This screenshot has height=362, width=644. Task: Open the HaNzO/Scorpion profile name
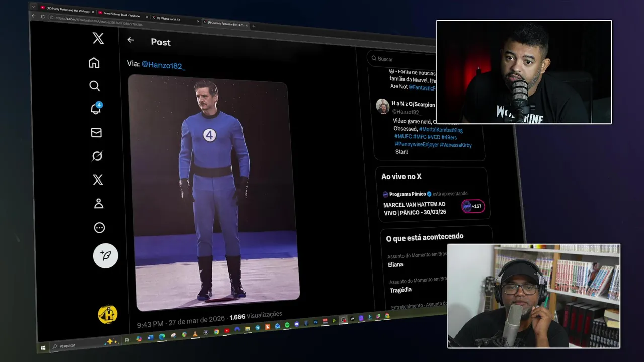click(x=413, y=104)
